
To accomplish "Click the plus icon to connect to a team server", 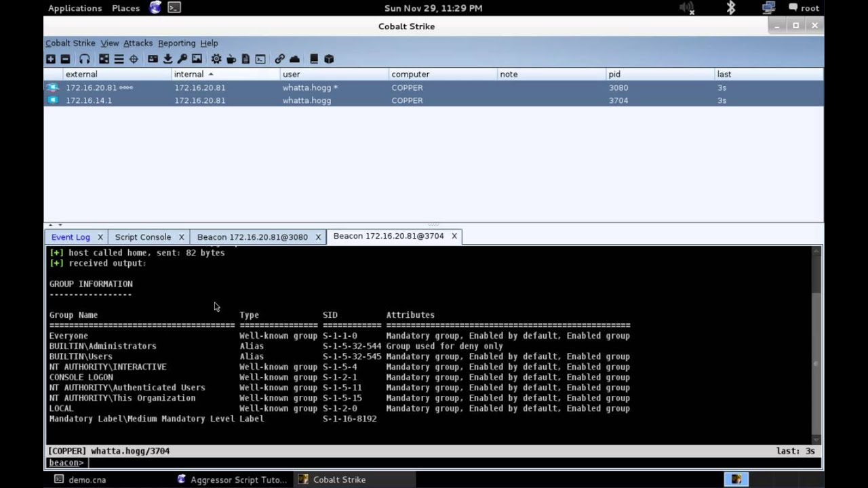I will click(x=51, y=59).
